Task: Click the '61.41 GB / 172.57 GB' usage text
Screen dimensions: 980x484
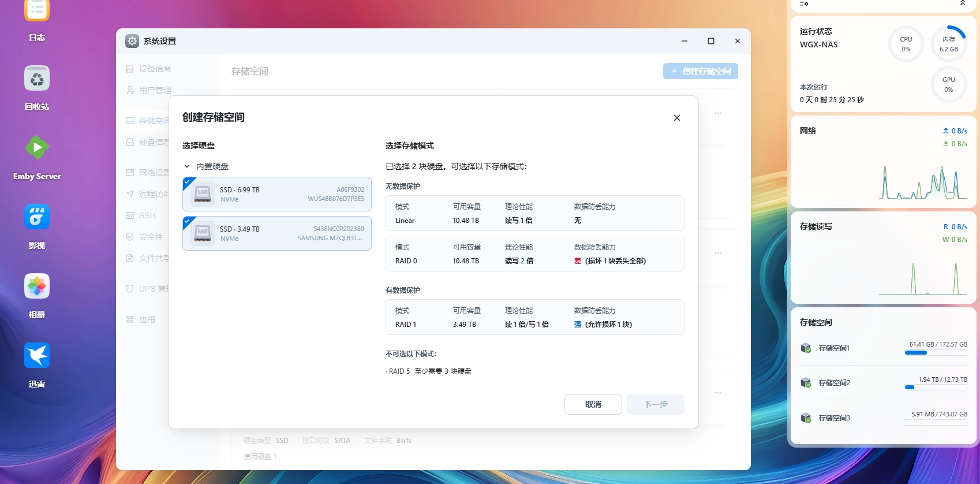Action: pos(938,344)
